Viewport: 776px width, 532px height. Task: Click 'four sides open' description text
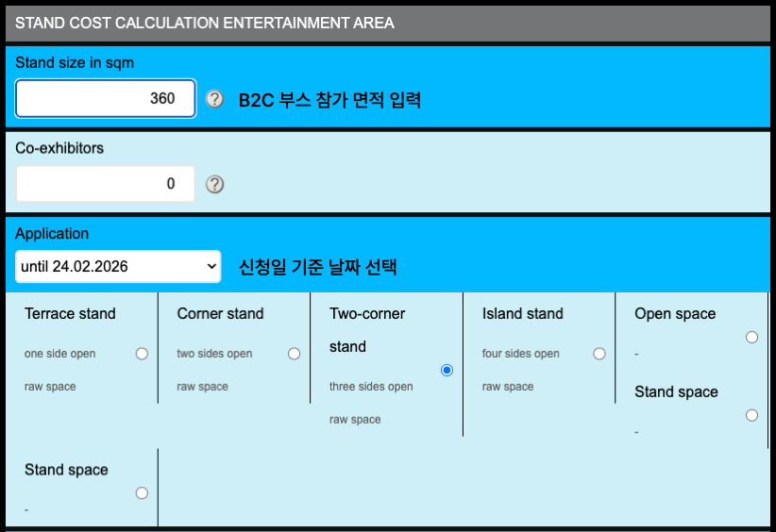pyautogui.click(x=520, y=354)
